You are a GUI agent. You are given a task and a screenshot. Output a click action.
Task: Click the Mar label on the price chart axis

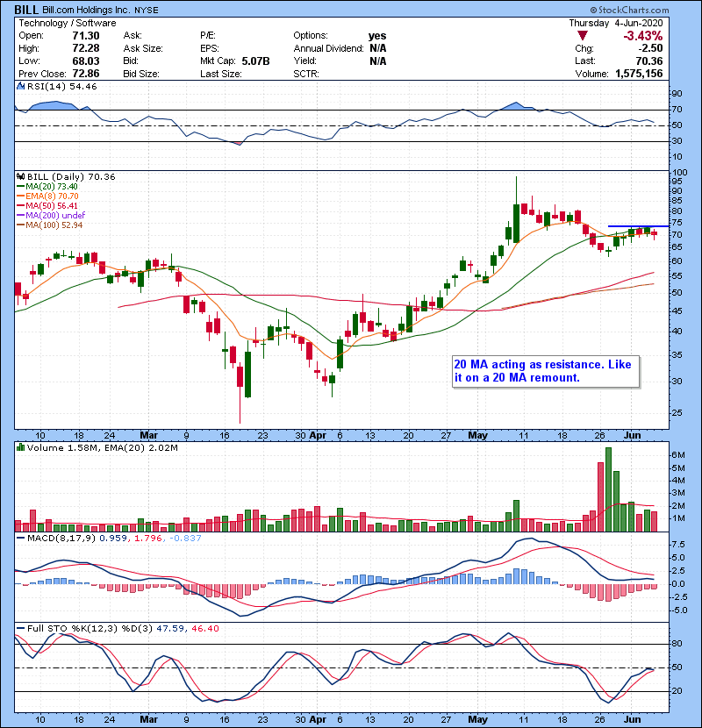point(148,435)
